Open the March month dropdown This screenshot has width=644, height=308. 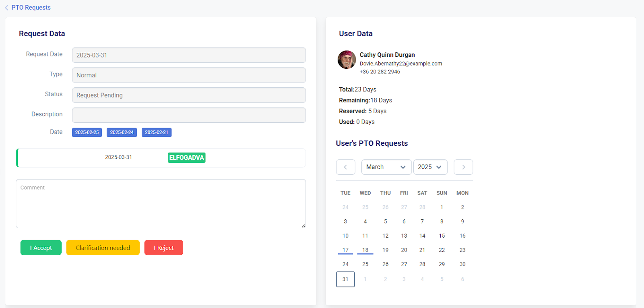386,167
